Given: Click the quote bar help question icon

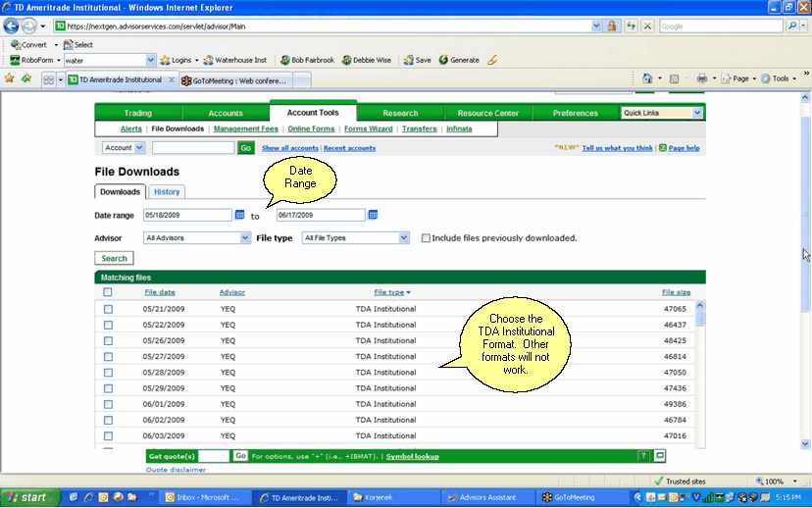Looking at the screenshot, I should point(643,456).
